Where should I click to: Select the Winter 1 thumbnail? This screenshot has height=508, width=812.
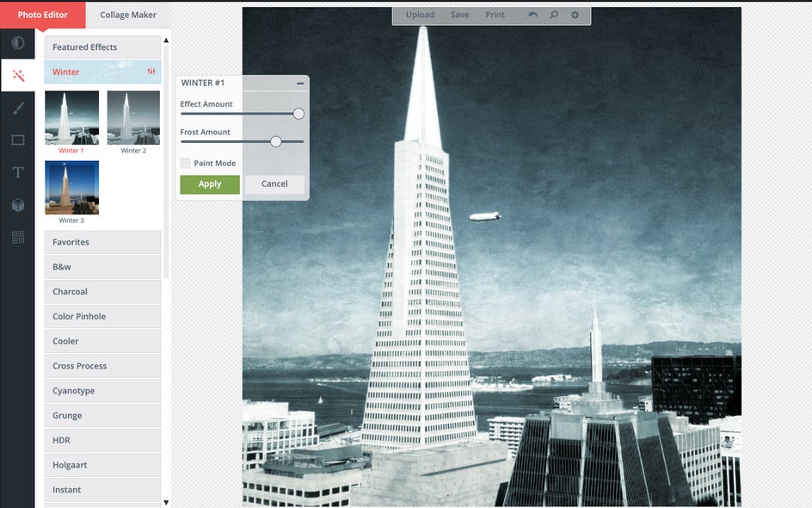(72, 118)
